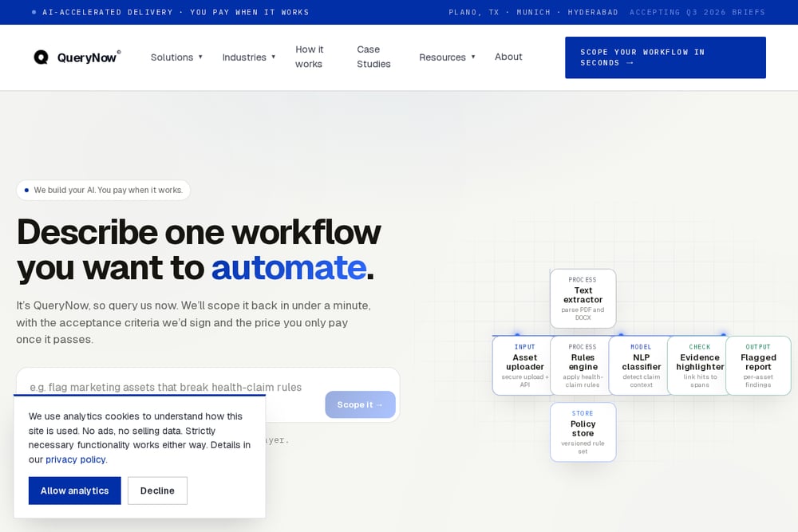The width and height of the screenshot is (798, 532).
Task: Open the Solutions dropdown menu
Action: tap(176, 57)
